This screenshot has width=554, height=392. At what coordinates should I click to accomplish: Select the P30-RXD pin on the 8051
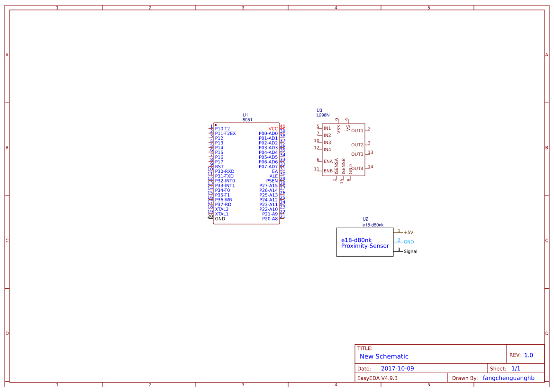tap(225, 171)
